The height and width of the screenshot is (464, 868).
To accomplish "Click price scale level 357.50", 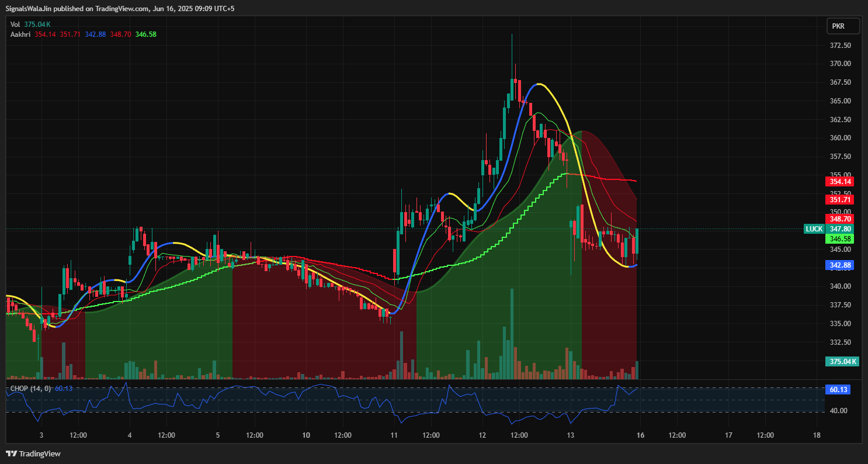I will click(x=840, y=157).
